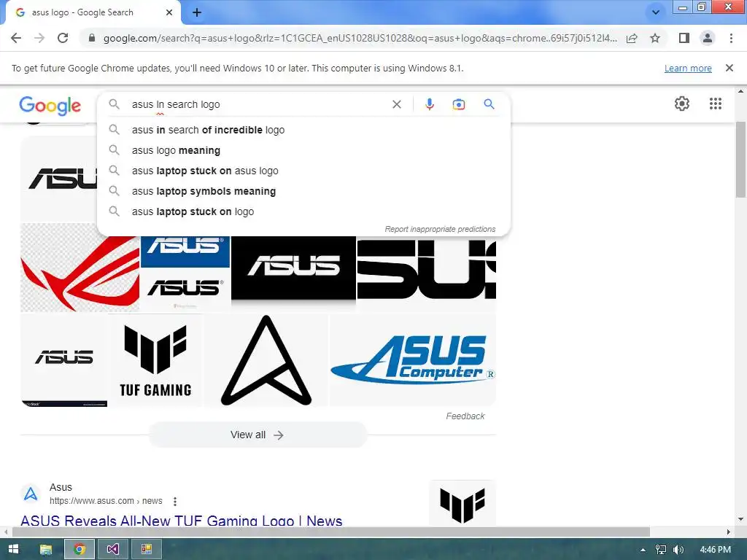The image size is (747, 560).
Task: Click the horizontal scrollbar thumb
Action: point(331,532)
